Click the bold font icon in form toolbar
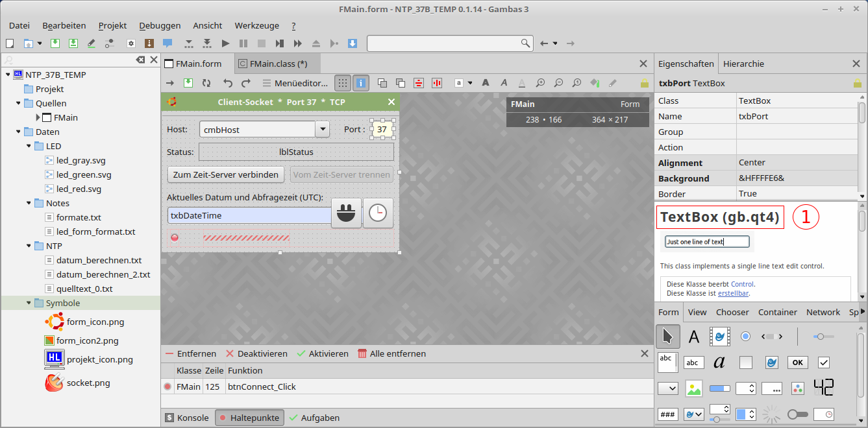 (485, 83)
